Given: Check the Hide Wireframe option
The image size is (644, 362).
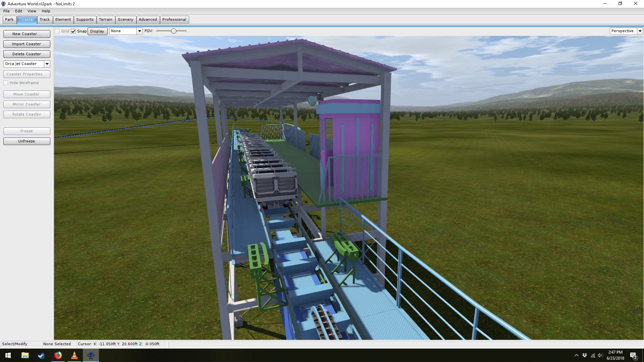Looking at the screenshot, I should coord(6,83).
